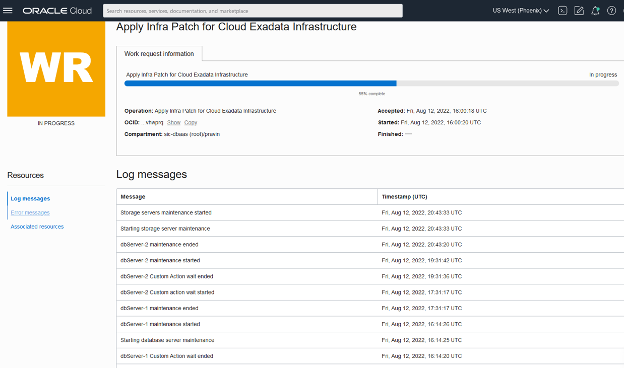Click timestamp of Storage servers maintenance started
624x368 pixels.
422,213
